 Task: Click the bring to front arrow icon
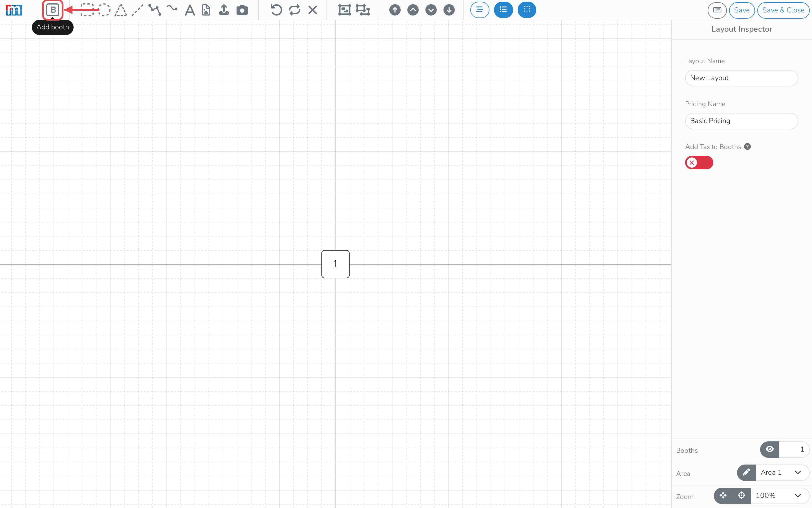click(x=395, y=10)
